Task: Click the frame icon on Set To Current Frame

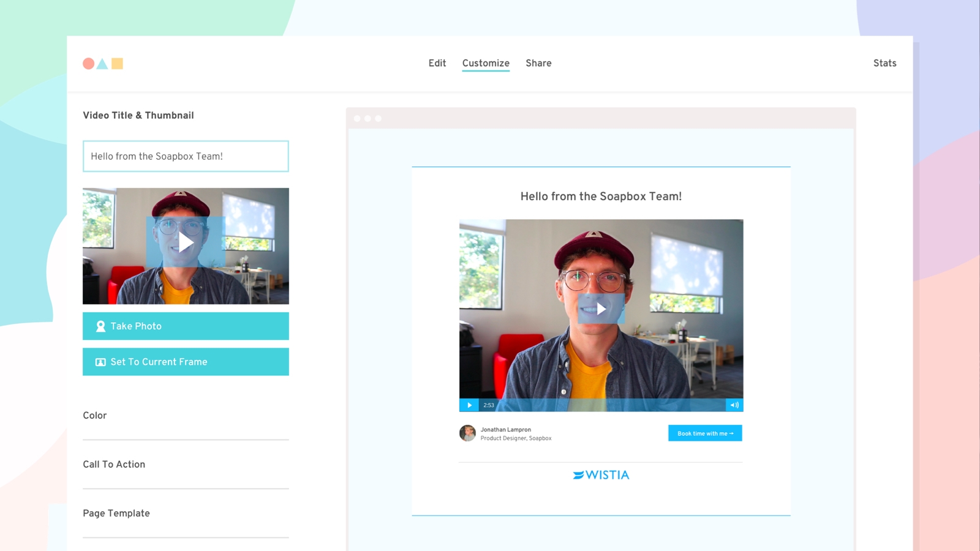Action: click(x=100, y=362)
